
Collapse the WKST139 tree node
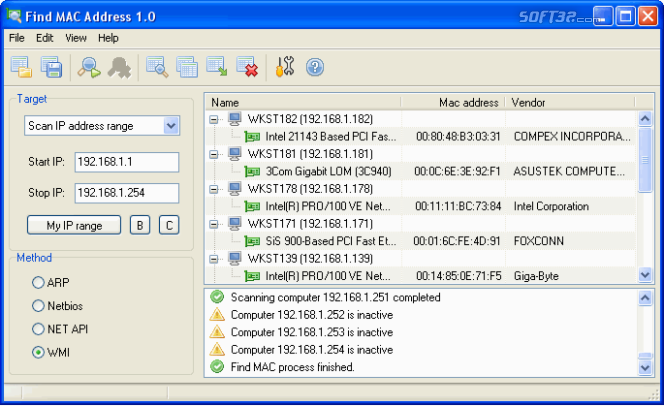coord(214,259)
